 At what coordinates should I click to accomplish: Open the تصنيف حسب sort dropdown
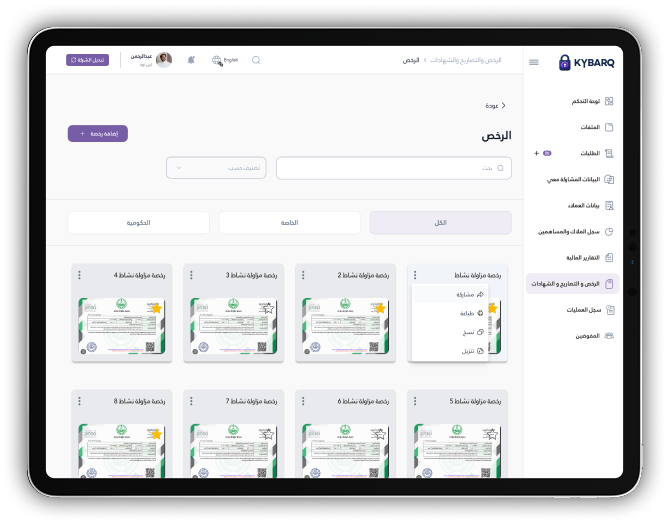pyautogui.click(x=216, y=167)
